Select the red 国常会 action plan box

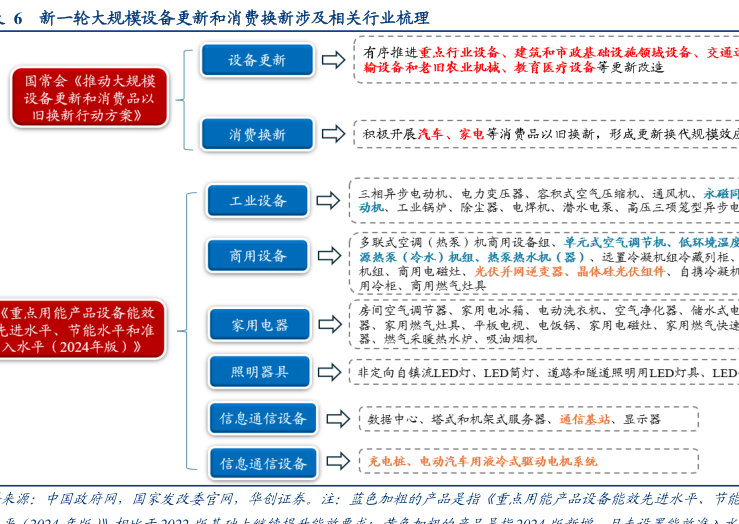point(89,98)
